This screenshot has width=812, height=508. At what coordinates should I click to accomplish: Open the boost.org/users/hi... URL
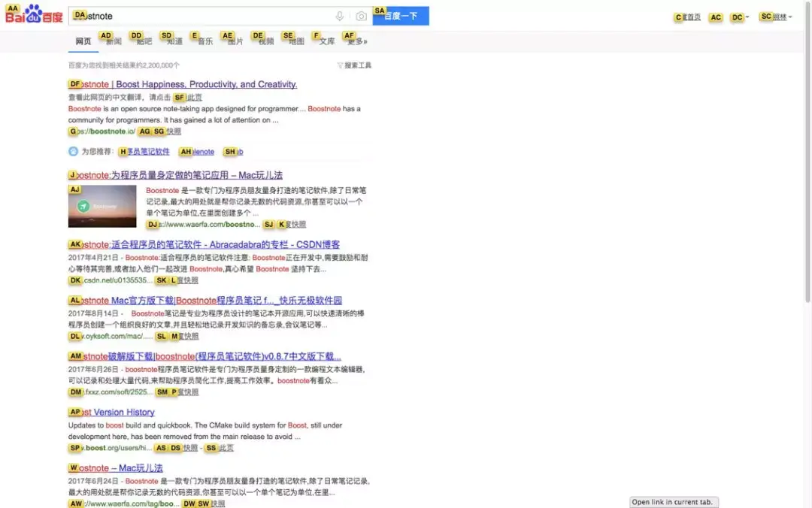(x=111, y=448)
